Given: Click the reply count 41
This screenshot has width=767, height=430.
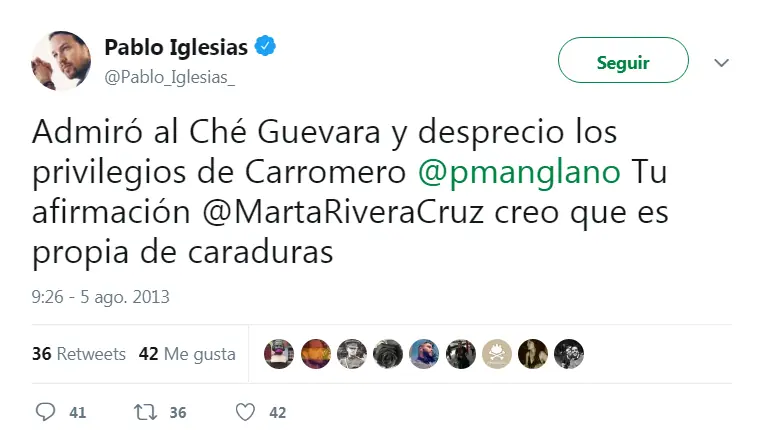Looking at the screenshot, I should pos(78,412).
